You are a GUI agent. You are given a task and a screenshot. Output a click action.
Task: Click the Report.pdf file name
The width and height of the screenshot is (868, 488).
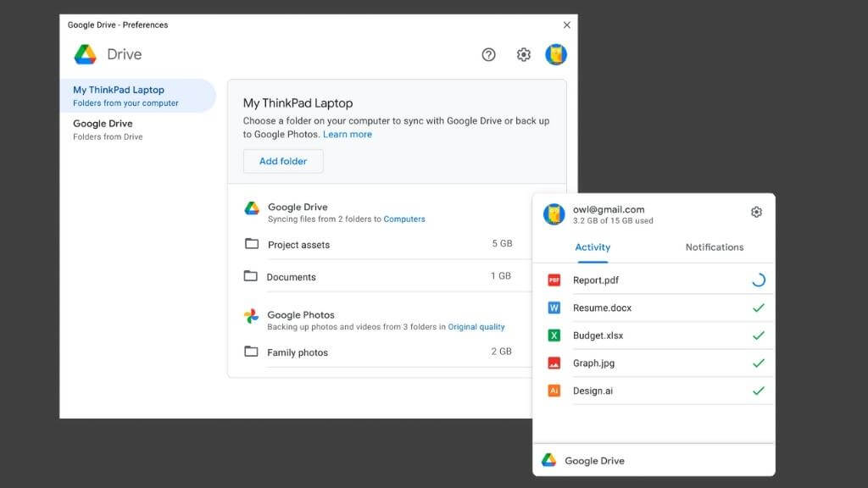point(596,280)
